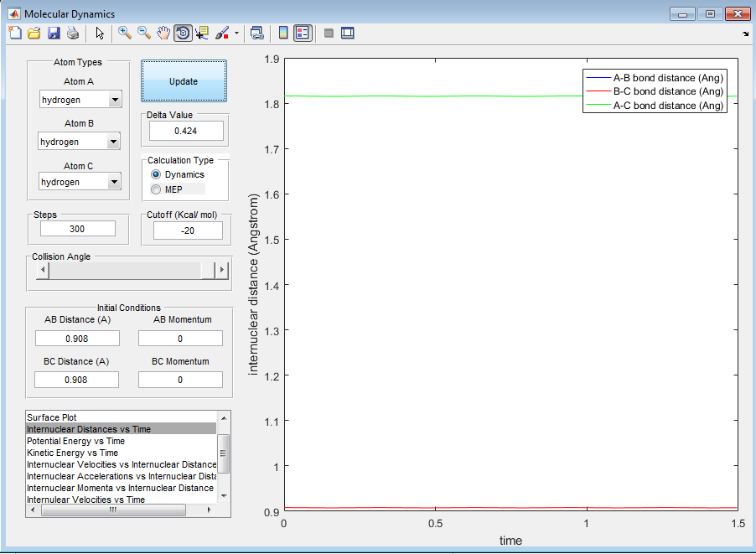The width and height of the screenshot is (756, 554).
Task: Insert a colorbar from the toolbar
Action: tap(283, 33)
